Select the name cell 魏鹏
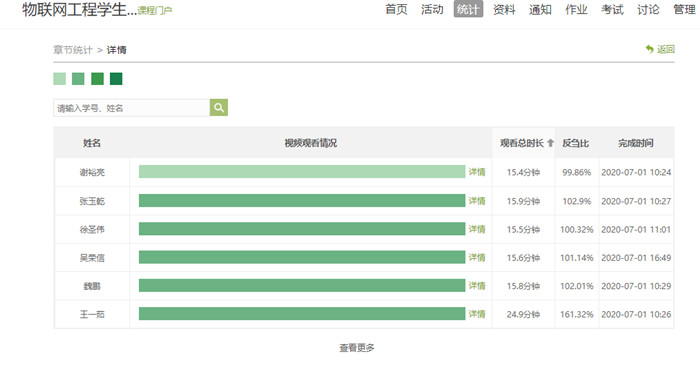The image size is (700, 389). 92,286
